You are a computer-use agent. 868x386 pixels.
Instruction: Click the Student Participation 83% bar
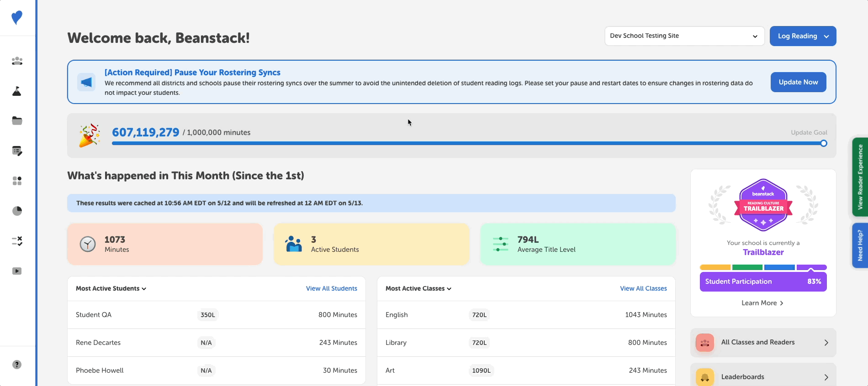click(763, 282)
